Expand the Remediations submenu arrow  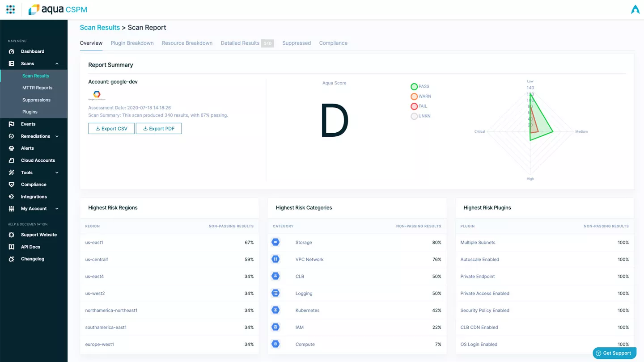click(57, 136)
